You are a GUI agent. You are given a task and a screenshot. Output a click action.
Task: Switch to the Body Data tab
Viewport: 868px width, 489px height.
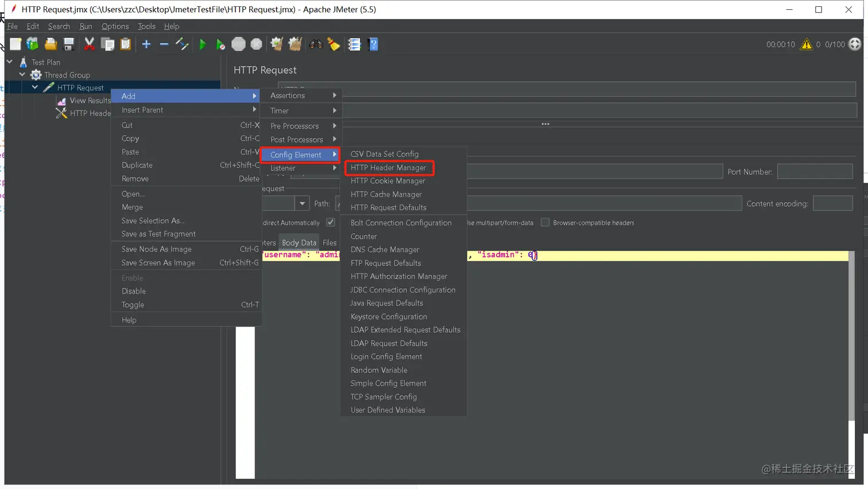tap(299, 242)
